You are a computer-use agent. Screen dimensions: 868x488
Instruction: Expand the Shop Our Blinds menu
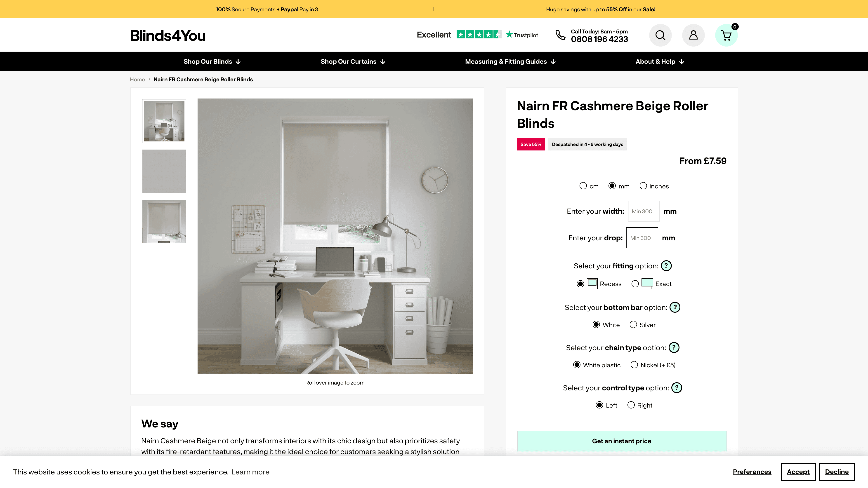pos(212,62)
